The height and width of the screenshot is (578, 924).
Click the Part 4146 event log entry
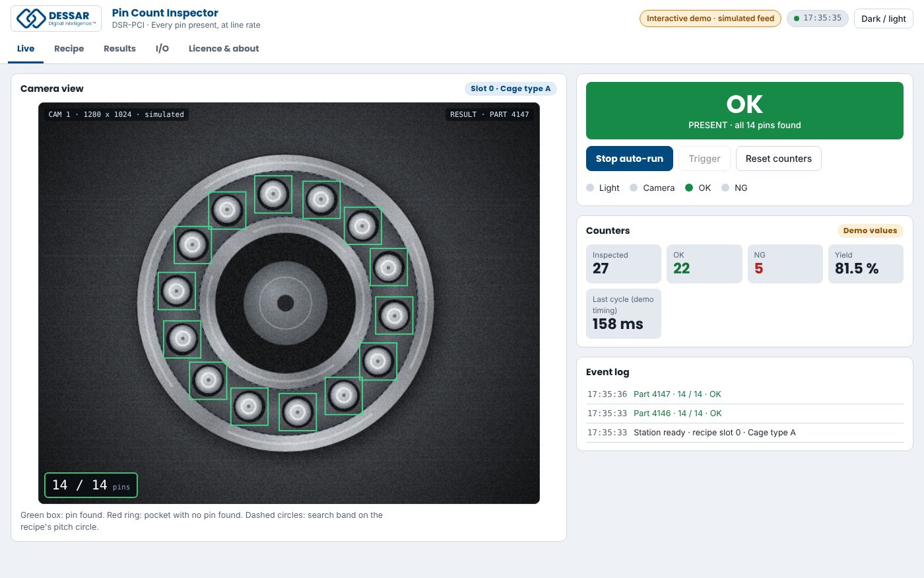(744, 414)
